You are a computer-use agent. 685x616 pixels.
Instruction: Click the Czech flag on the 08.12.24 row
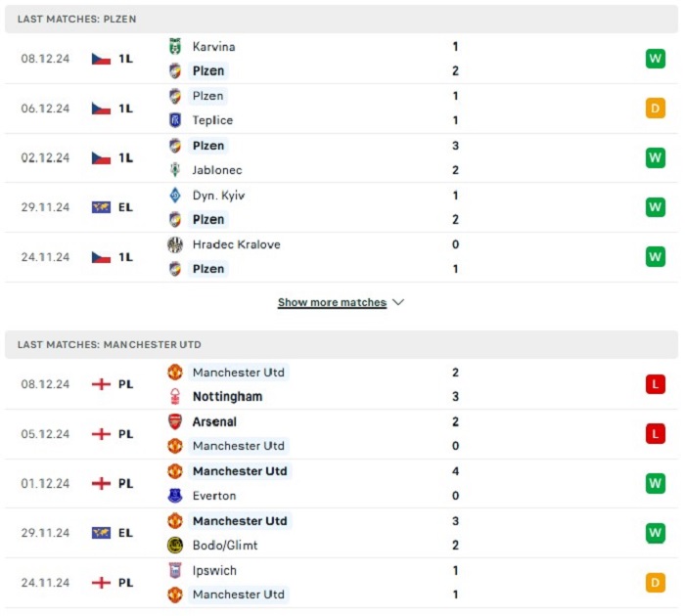tap(101, 59)
